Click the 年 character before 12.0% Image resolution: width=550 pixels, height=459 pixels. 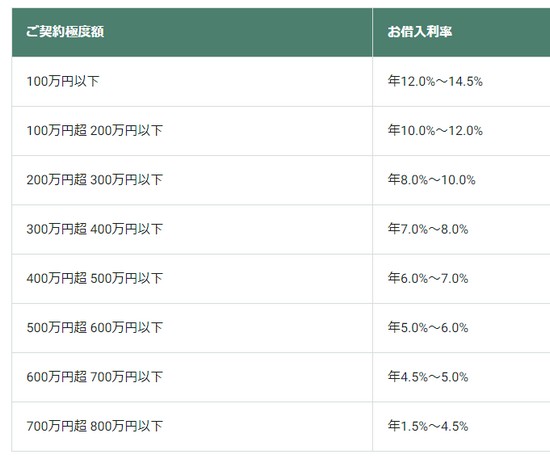394,81
